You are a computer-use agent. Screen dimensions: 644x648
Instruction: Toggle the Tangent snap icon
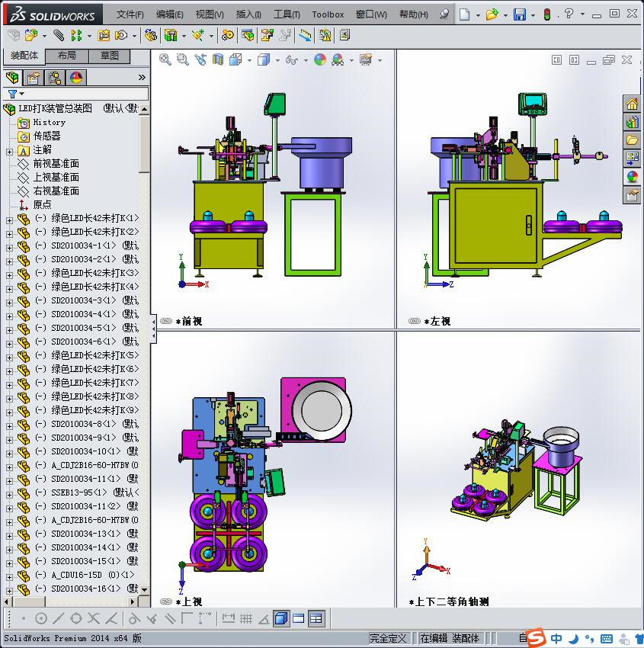pyautogui.click(x=133, y=619)
